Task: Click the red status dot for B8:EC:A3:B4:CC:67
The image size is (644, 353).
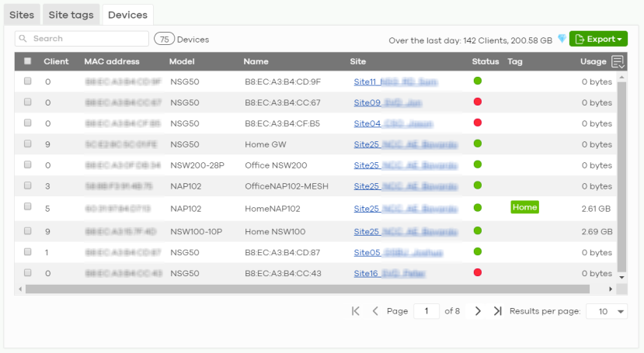Action: [478, 102]
